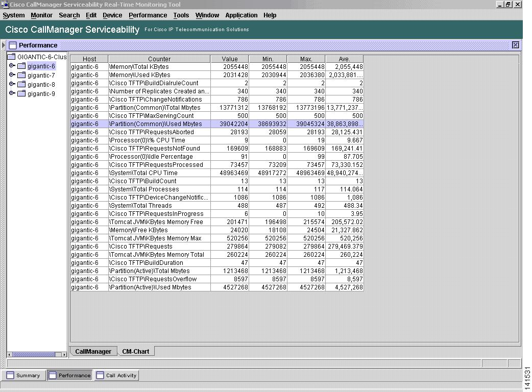532x392 pixels.
Task: Select \Memory\Free KBytes row
Action: click(x=217, y=230)
